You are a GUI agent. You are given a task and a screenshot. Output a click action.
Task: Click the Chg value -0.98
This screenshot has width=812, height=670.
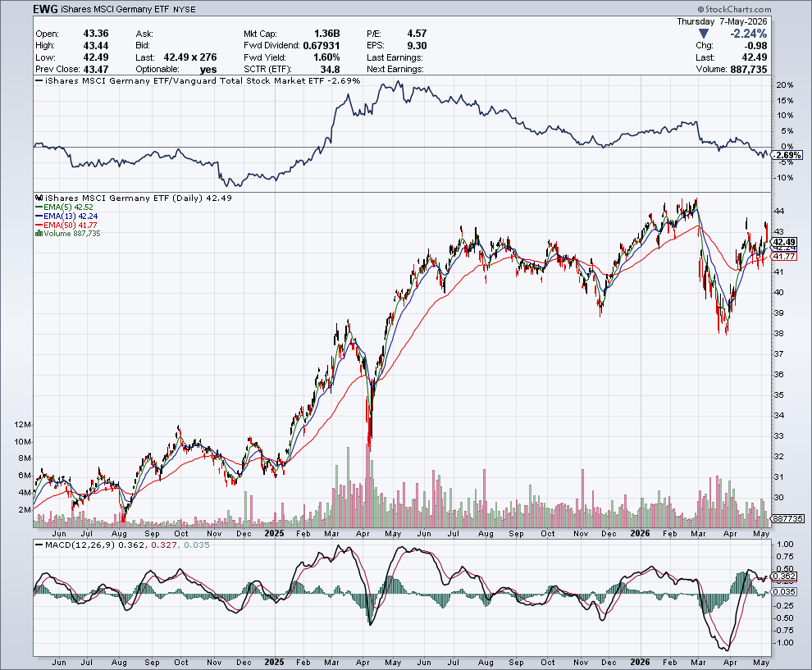754,46
